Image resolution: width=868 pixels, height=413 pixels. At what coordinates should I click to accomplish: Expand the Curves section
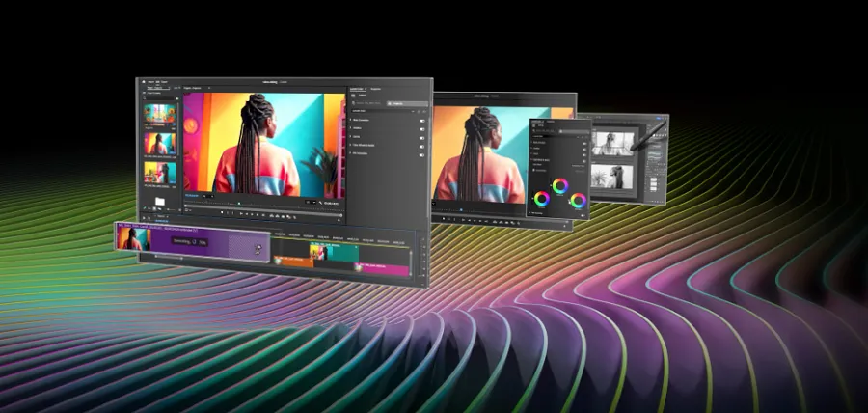pos(350,136)
